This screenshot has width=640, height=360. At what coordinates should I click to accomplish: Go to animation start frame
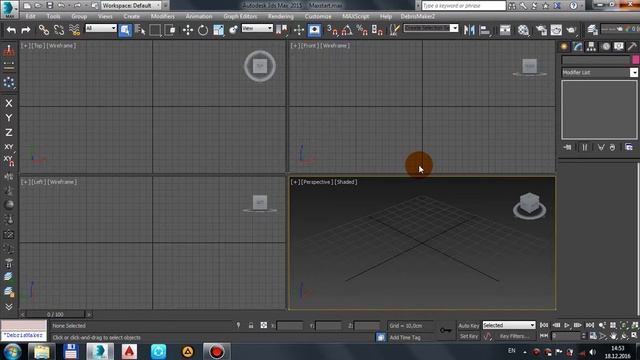pos(544,325)
